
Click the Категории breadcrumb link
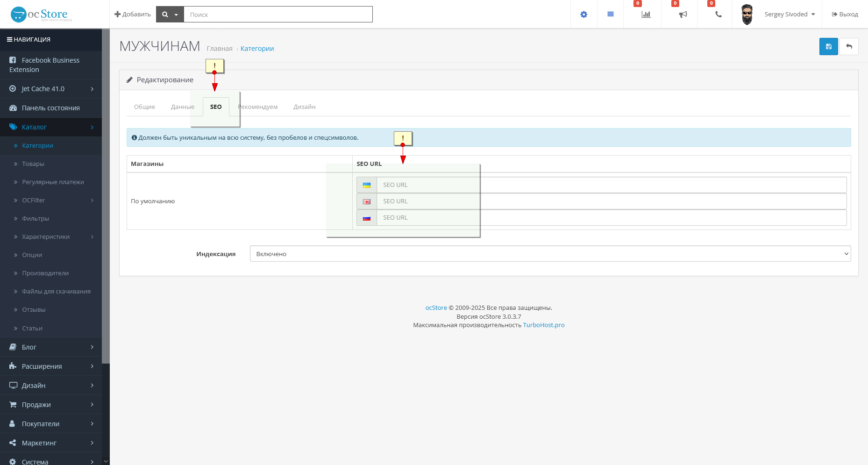(x=257, y=49)
